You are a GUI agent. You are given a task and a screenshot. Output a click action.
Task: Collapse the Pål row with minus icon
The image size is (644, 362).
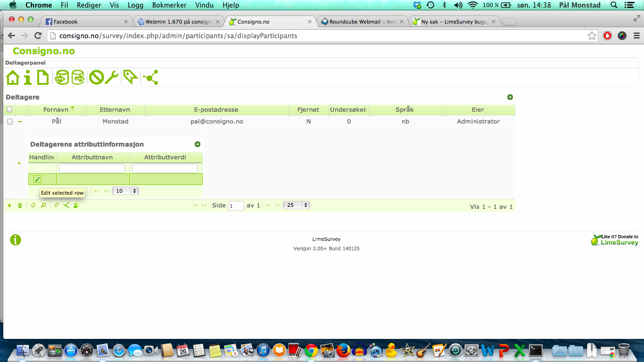[20, 122]
